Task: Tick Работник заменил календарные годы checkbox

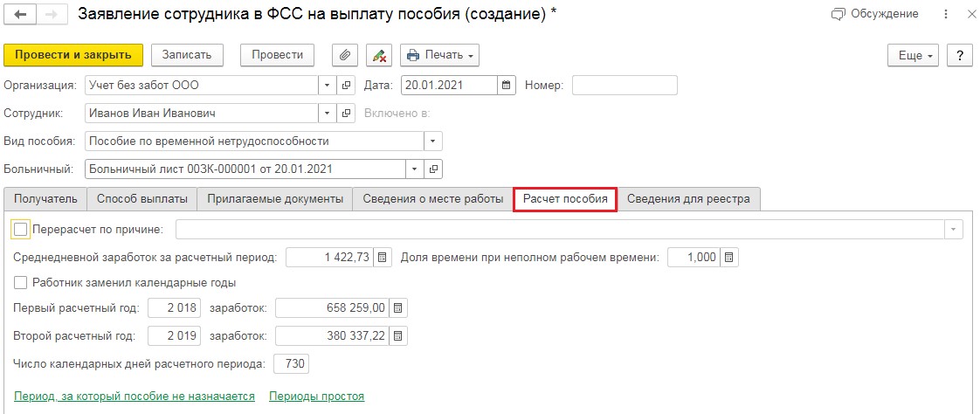Action: (x=21, y=283)
